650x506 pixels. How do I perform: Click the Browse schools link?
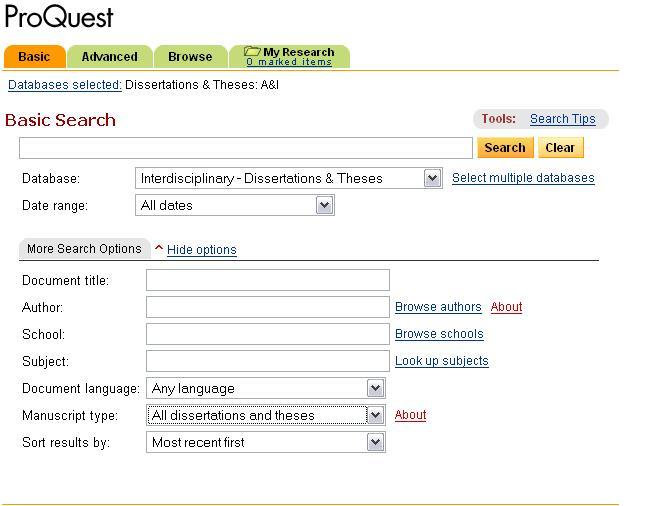click(439, 334)
